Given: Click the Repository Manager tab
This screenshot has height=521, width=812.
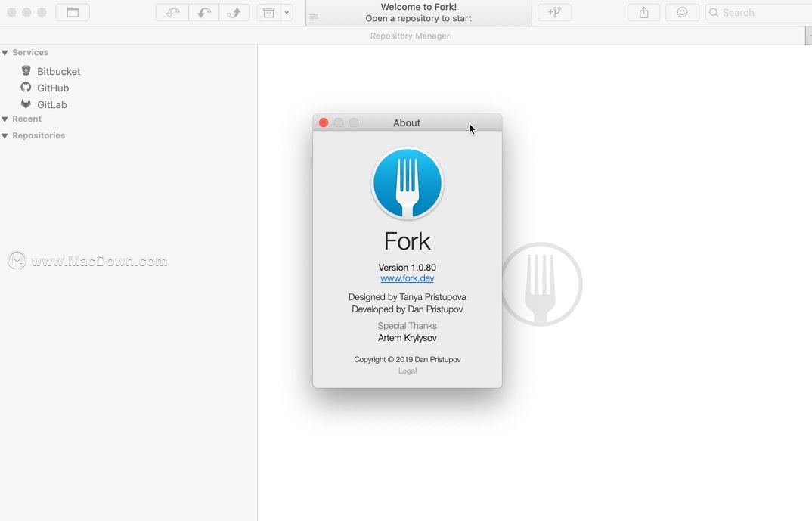Looking at the screenshot, I should pyautogui.click(x=410, y=36).
